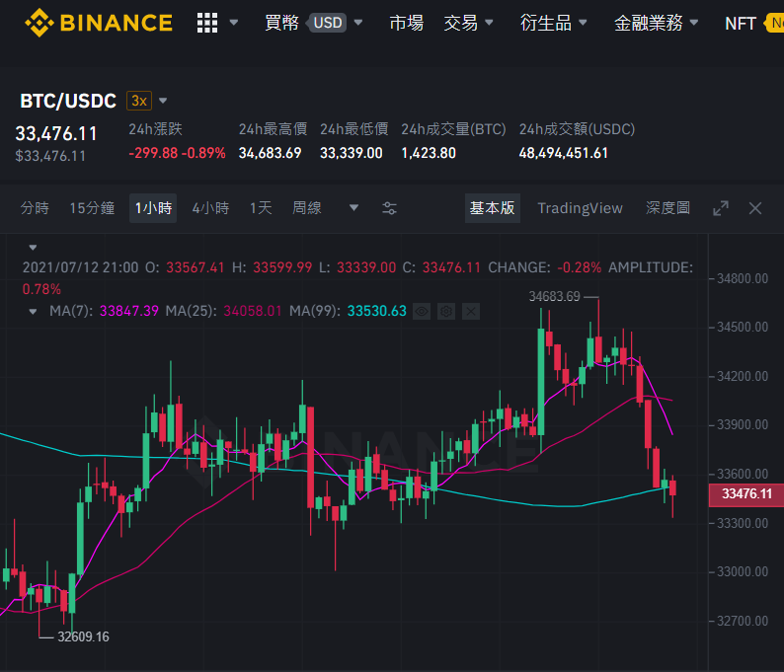
Task: Remove the MA indicator
Action: click(471, 312)
